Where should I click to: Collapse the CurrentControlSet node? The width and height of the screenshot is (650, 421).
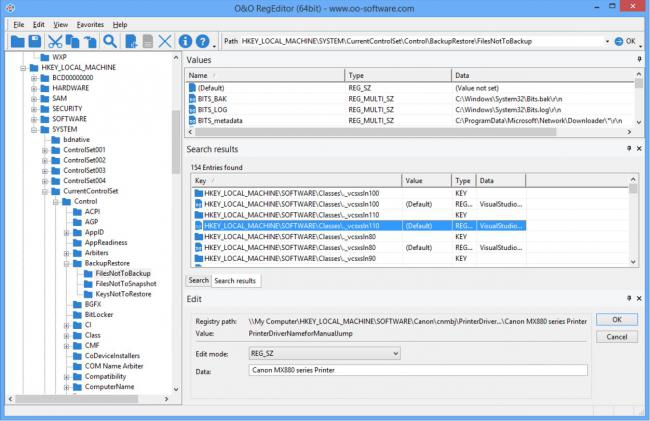[x=45, y=191]
